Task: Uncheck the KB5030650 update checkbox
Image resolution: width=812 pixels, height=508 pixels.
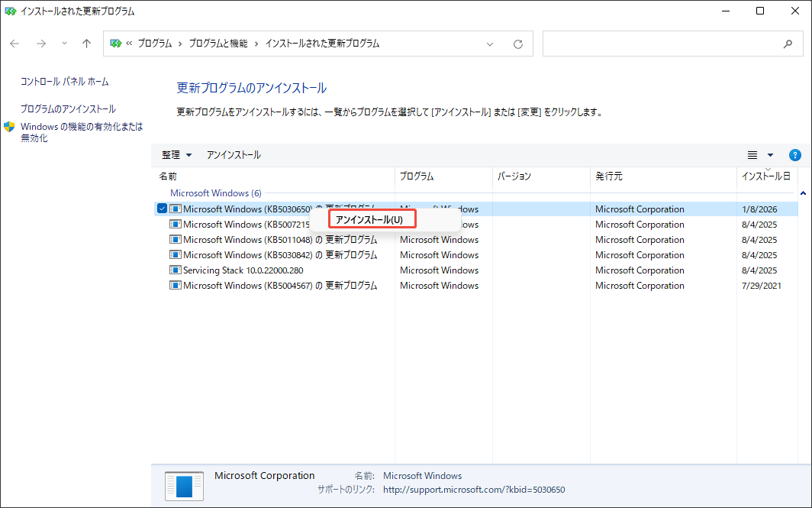Action: (x=162, y=209)
